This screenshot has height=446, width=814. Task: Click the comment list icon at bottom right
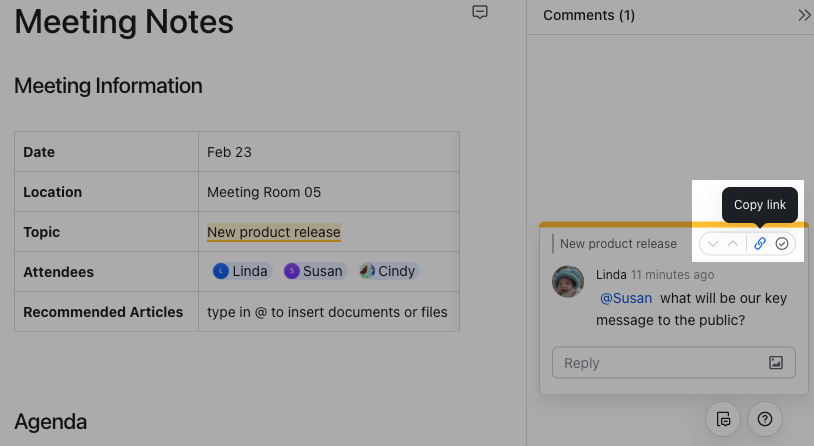click(724, 418)
